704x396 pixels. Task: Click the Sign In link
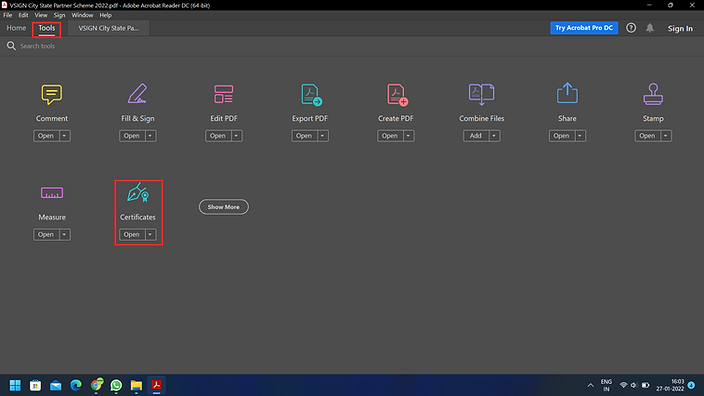tap(680, 28)
